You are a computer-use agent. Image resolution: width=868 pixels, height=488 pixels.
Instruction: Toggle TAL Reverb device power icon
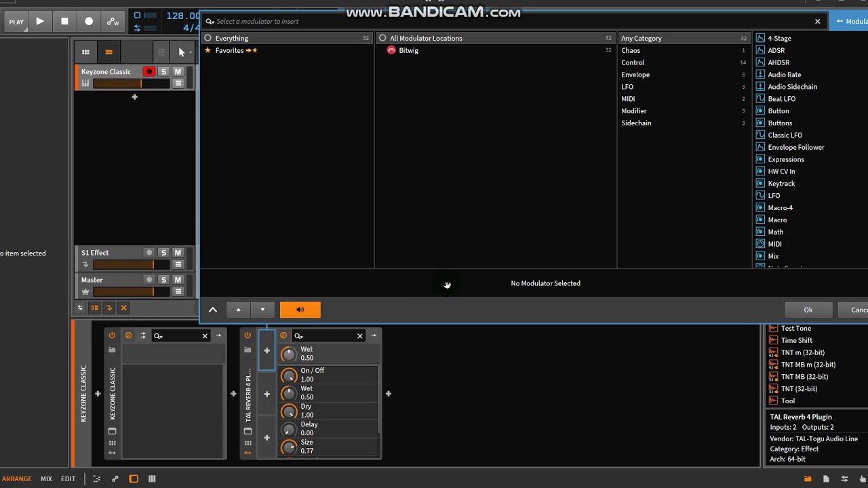coord(248,335)
